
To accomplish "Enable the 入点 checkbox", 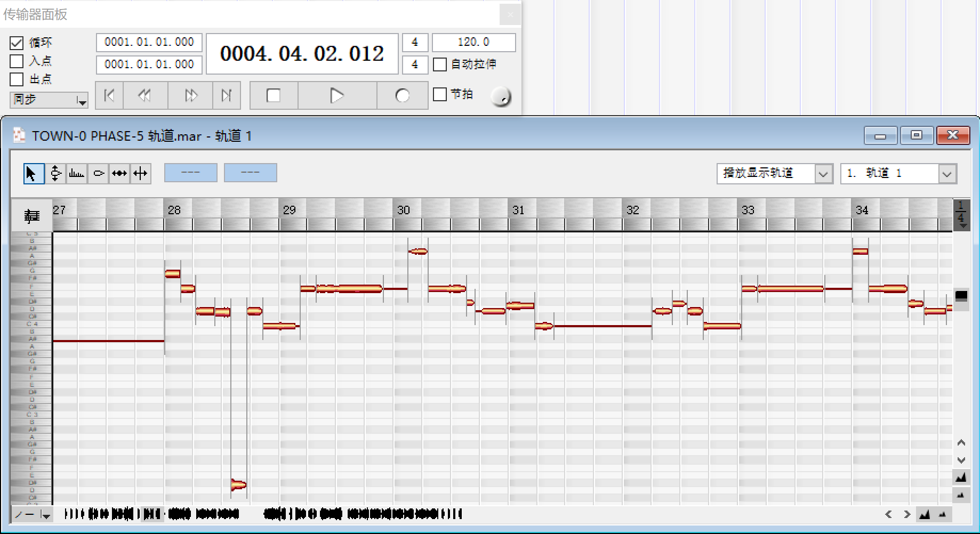I will (x=17, y=61).
